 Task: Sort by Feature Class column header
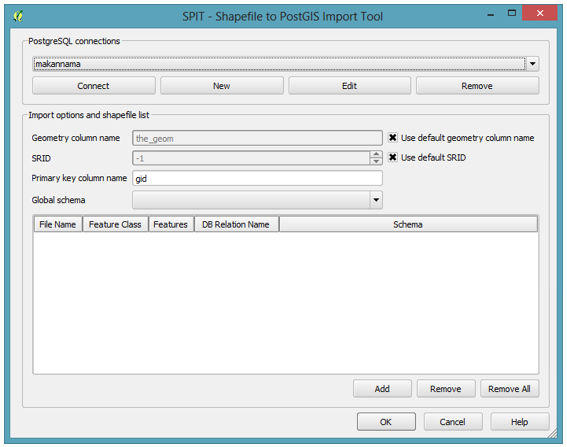click(x=115, y=225)
